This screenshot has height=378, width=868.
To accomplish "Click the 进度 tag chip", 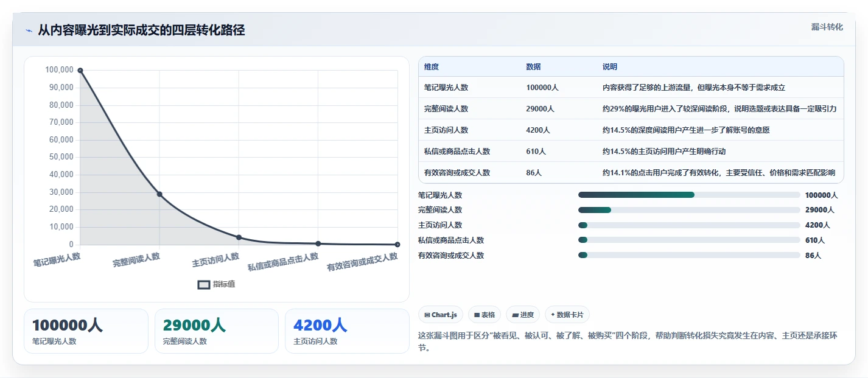I will tap(523, 315).
